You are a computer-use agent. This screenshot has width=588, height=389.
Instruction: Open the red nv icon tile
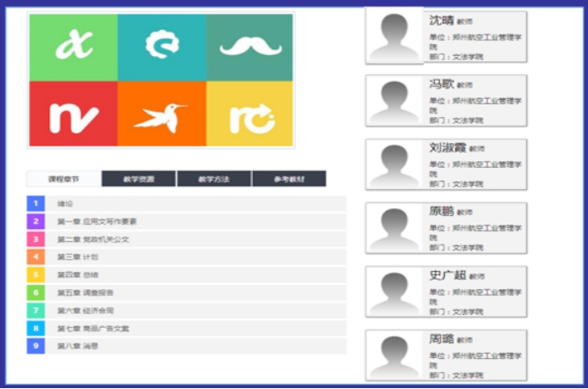(73, 114)
